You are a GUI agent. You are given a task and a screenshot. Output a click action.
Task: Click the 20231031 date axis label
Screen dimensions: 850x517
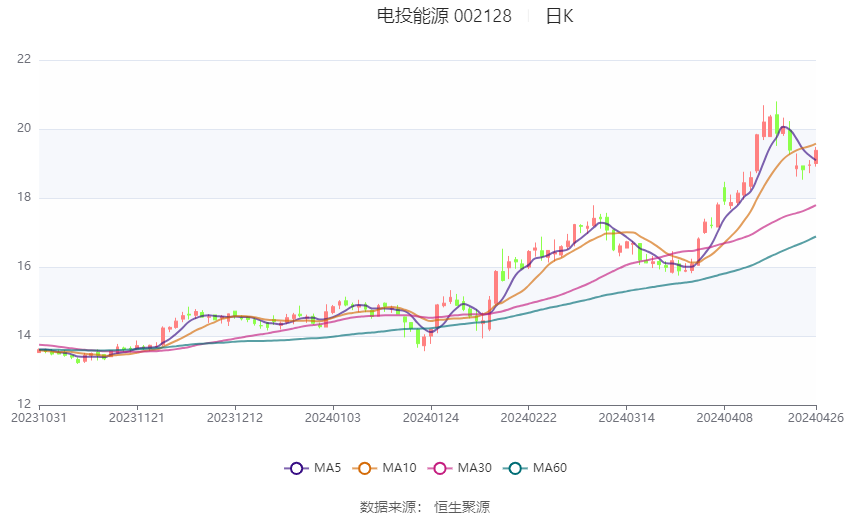[38, 418]
